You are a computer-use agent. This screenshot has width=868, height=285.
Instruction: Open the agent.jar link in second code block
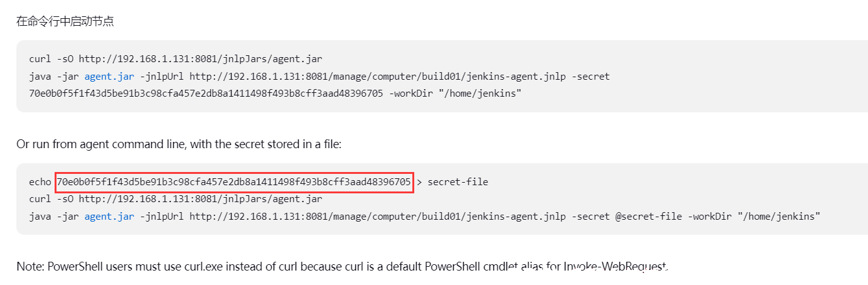click(109, 216)
